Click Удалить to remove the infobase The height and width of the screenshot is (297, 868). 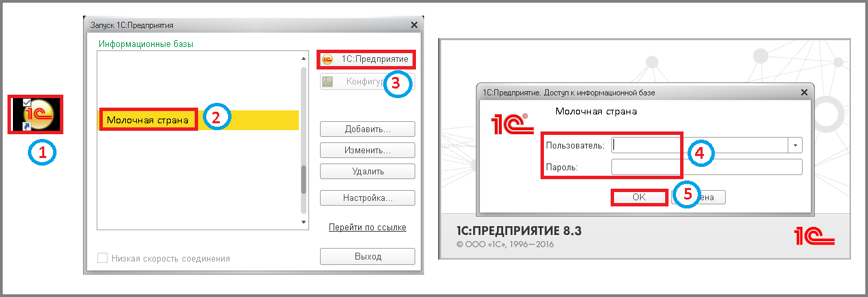tap(368, 172)
